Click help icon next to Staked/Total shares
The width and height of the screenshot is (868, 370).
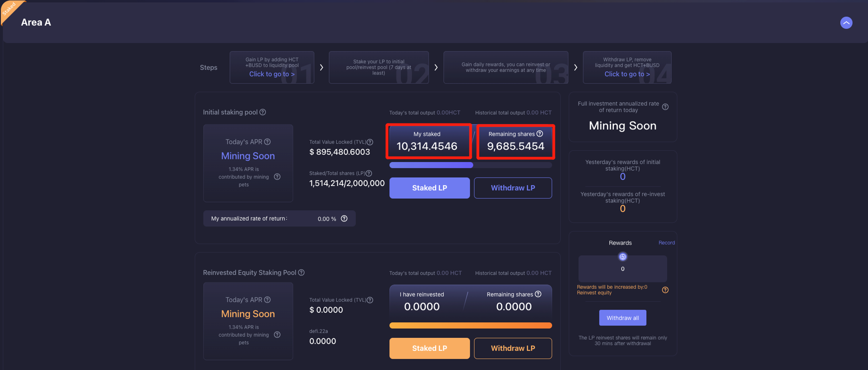(x=369, y=173)
